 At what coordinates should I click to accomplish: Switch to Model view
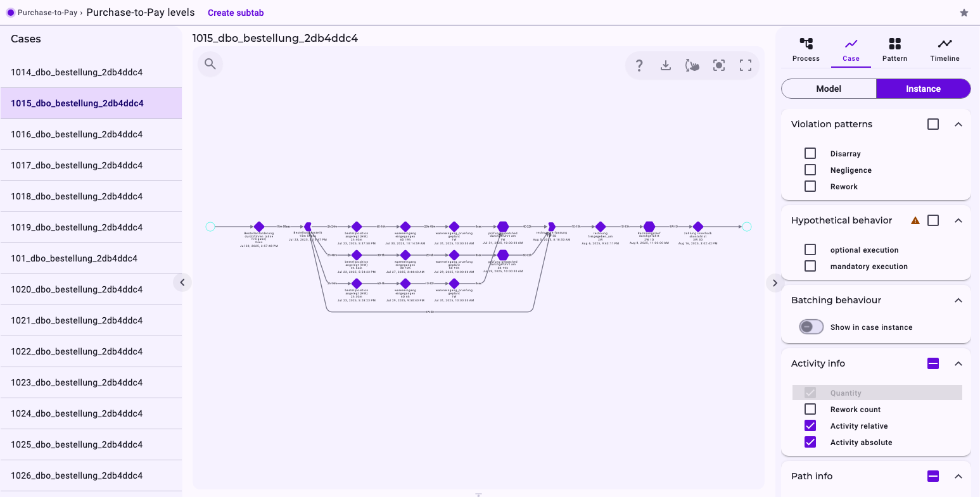point(829,89)
